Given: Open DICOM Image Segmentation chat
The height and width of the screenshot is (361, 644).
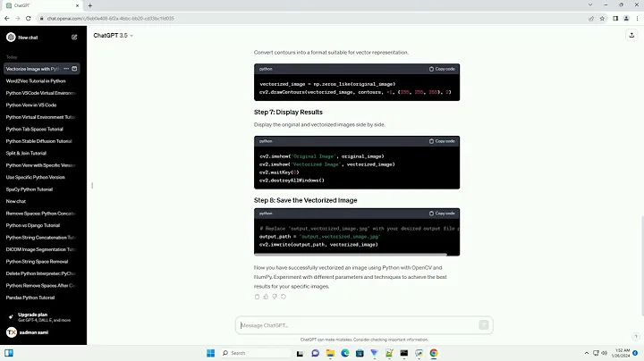Looking at the screenshot, I should pyautogui.click(x=41, y=249).
